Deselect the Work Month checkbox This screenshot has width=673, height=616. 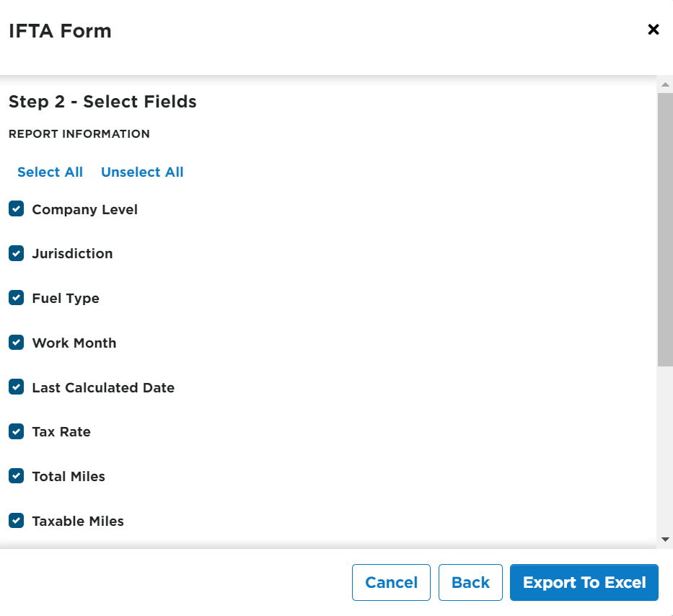[17, 343]
